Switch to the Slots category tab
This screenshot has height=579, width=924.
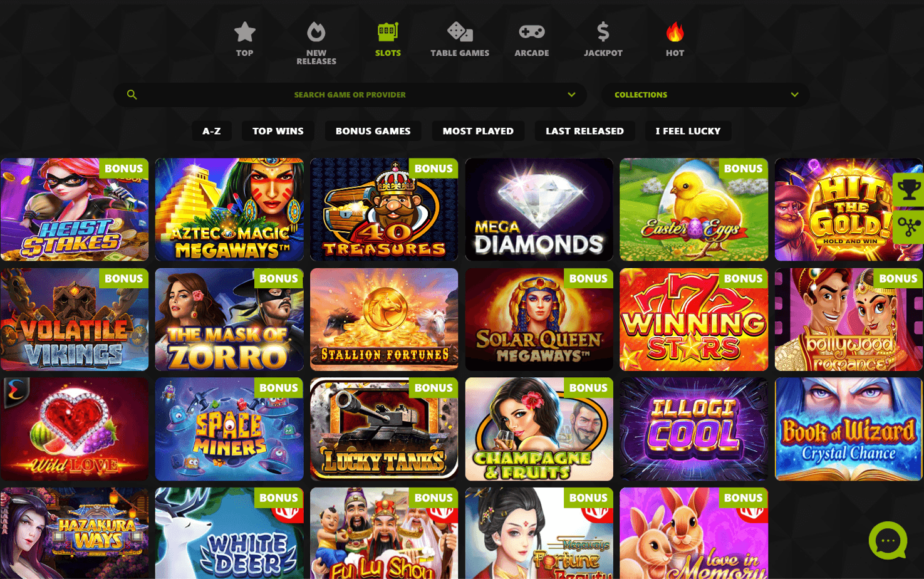388,39
